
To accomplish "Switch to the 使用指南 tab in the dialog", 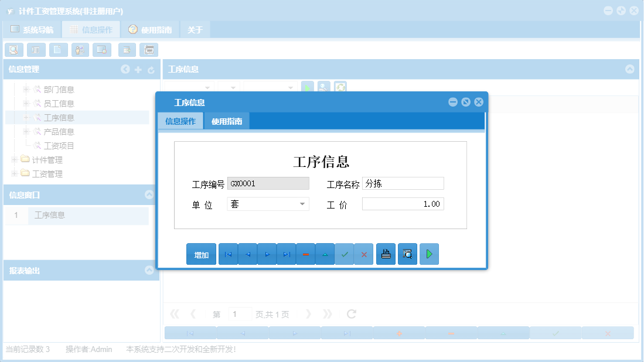I will coord(226,121).
